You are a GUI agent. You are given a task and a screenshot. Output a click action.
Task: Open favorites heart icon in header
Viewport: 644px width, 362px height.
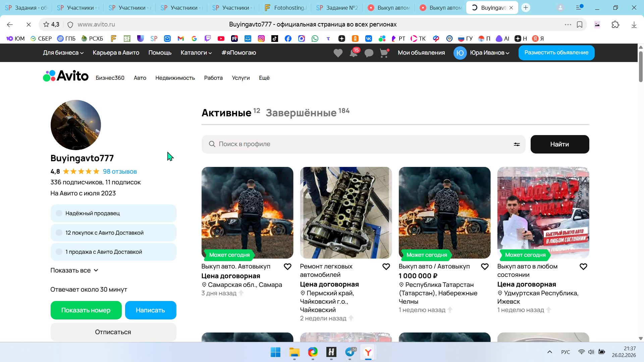[338, 53]
